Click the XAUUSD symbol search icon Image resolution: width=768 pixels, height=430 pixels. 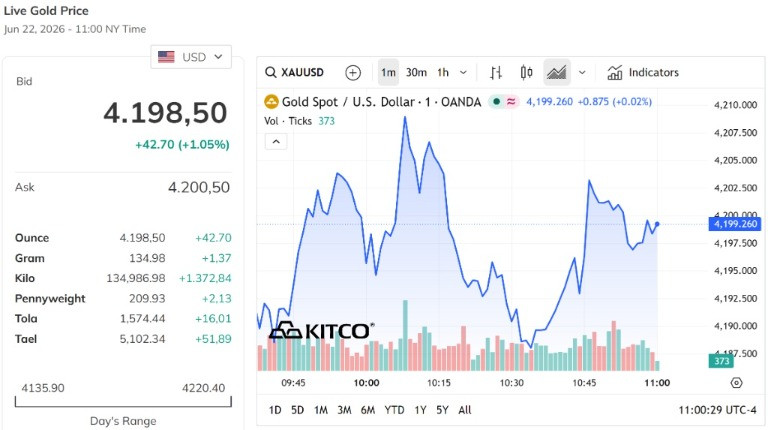(270, 72)
